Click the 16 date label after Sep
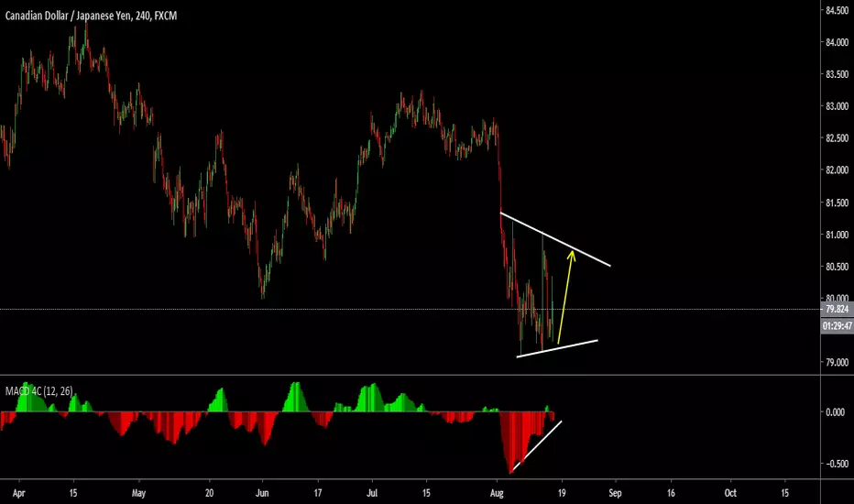 click(x=671, y=493)
